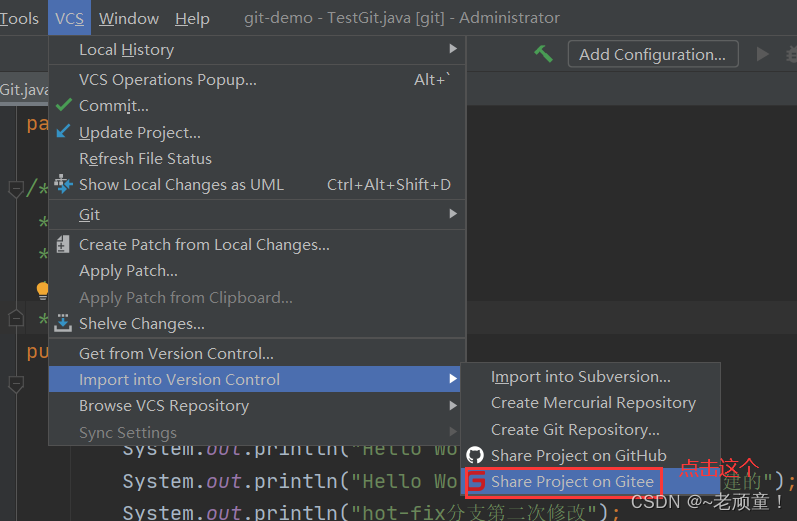The image size is (797, 521).
Task: Open the Tools menu
Action: tap(19, 18)
